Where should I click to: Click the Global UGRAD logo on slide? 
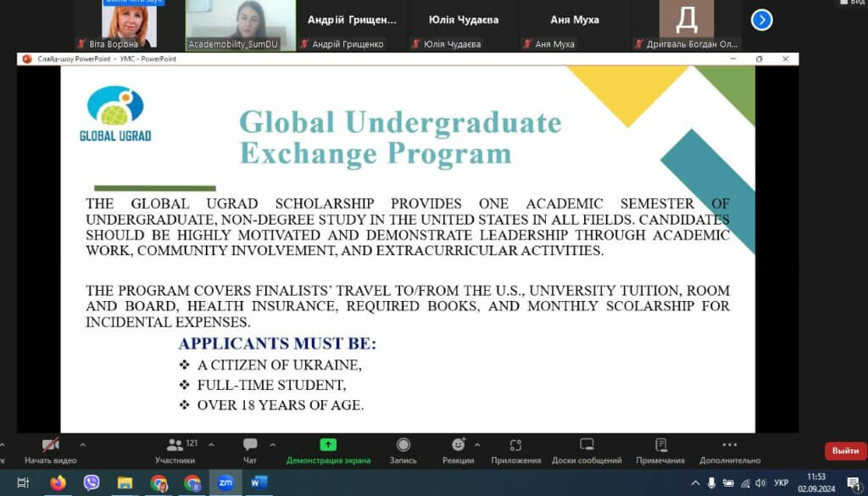click(115, 114)
